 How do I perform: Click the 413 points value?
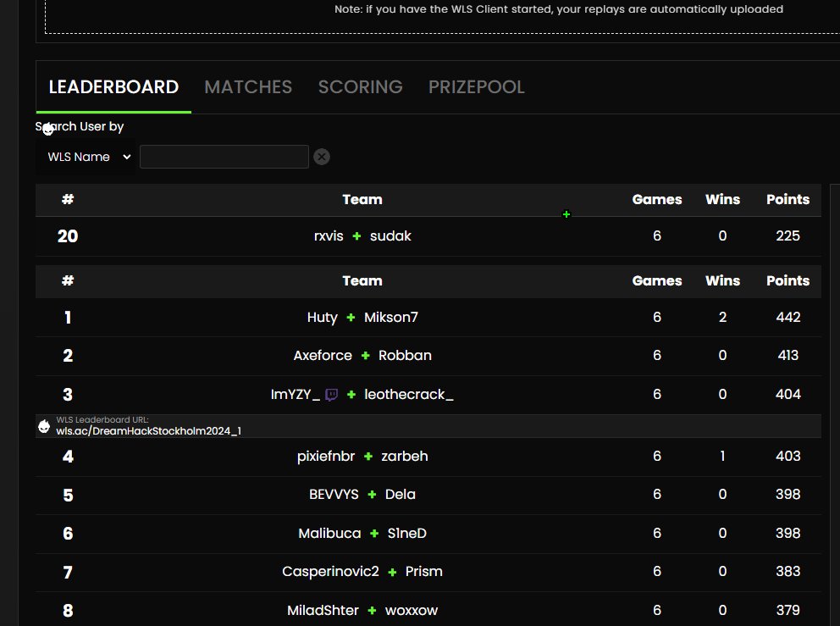[x=788, y=355]
